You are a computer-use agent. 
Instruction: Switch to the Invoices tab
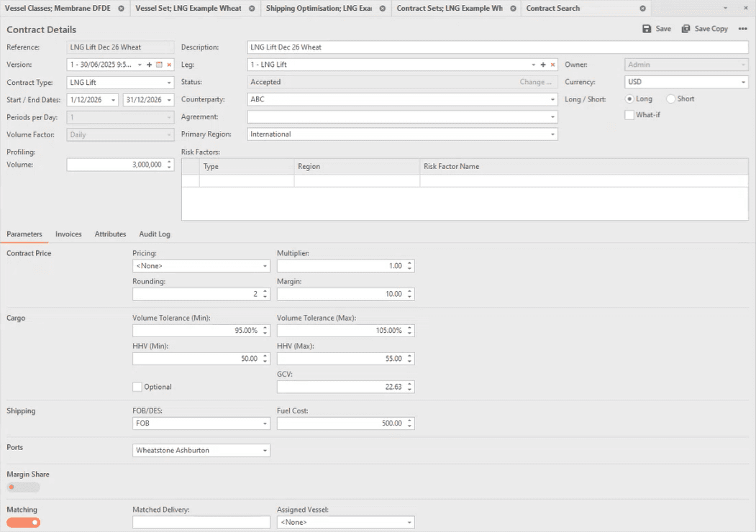click(68, 234)
